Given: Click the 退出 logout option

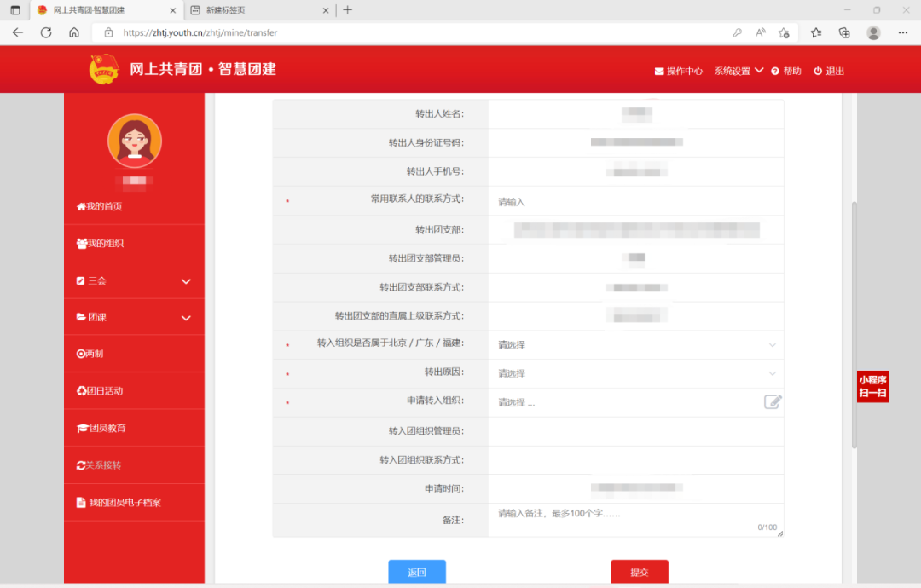Looking at the screenshot, I should pos(827,71).
